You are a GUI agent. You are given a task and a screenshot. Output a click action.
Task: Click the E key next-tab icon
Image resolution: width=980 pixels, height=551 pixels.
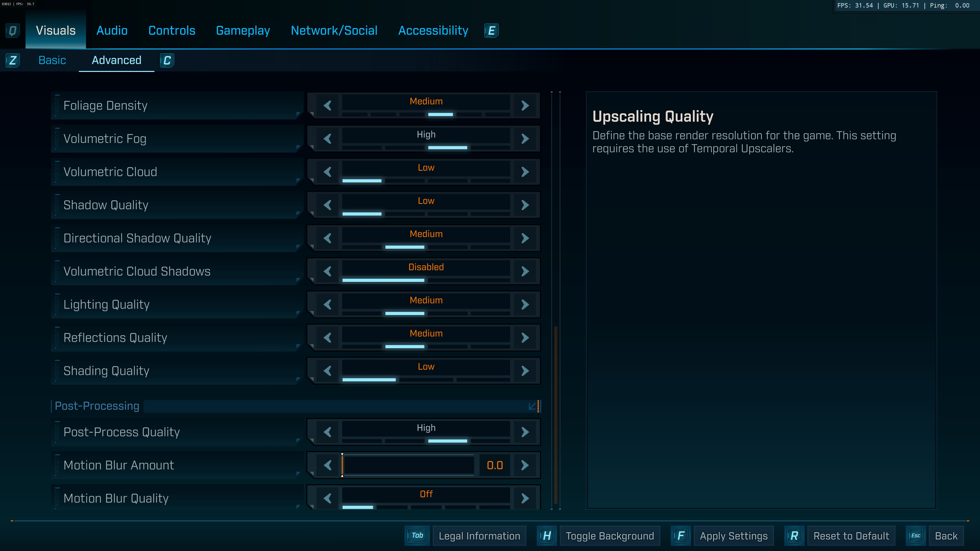coord(491,30)
